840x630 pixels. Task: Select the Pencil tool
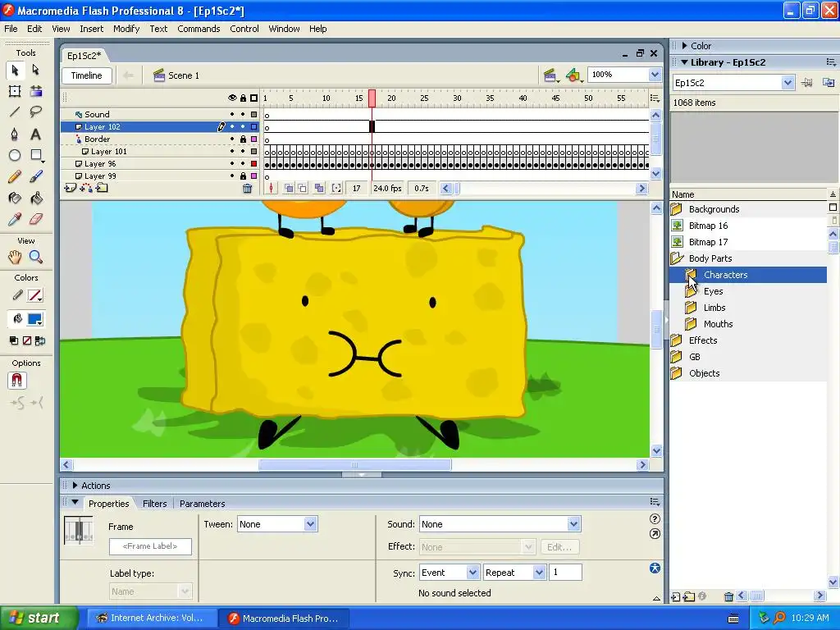pyautogui.click(x=15, y=177)
